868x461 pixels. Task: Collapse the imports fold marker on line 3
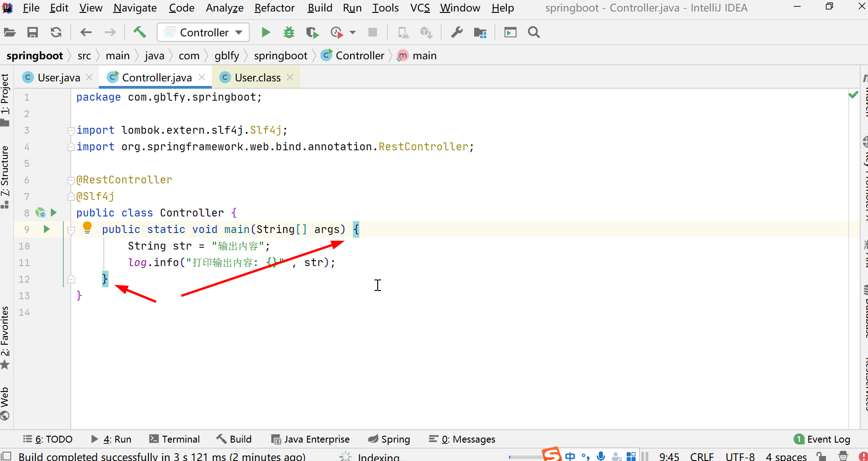[x=71, y=131]
